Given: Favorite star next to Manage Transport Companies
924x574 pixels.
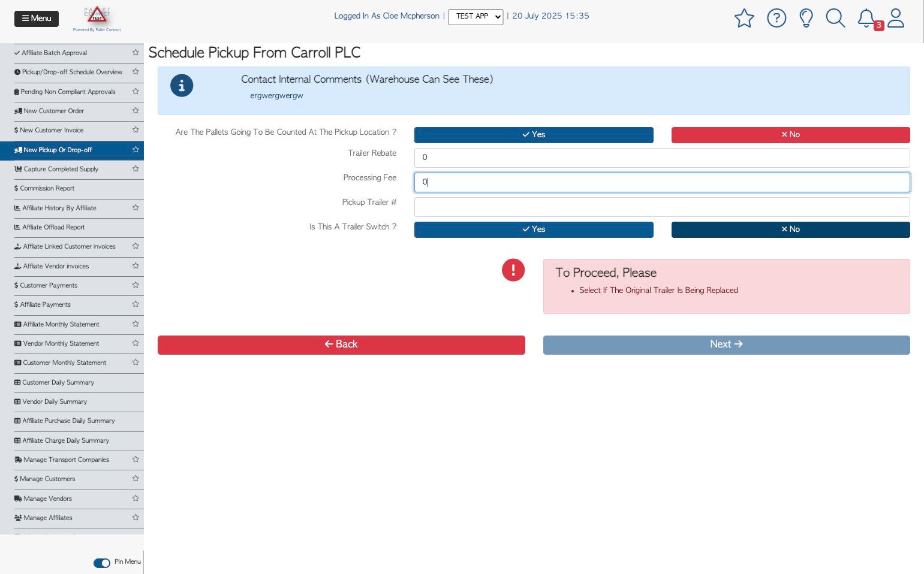Looking at the screenshot, I should pyautogui.click(x=136, y=459).
